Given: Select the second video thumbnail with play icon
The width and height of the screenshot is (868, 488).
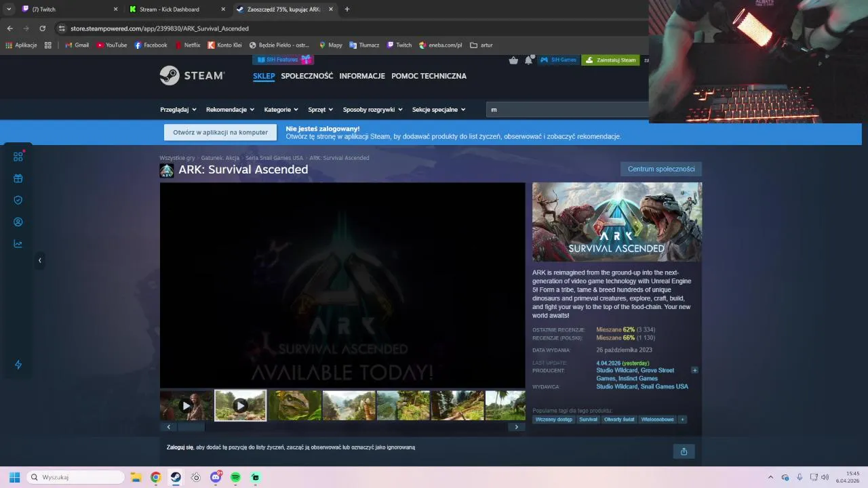Looking at the screenshot, I should coord(240,405).
